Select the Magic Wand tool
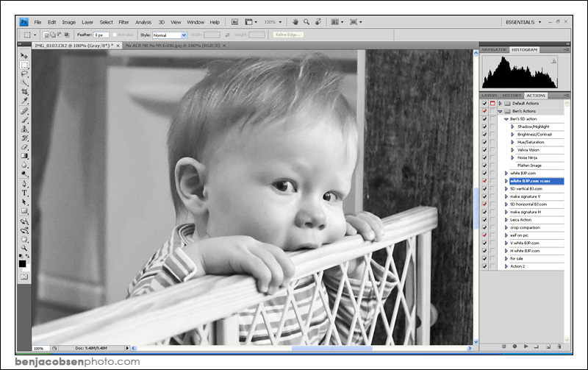Viewport: 588px width, 370px height. (24, 83)
